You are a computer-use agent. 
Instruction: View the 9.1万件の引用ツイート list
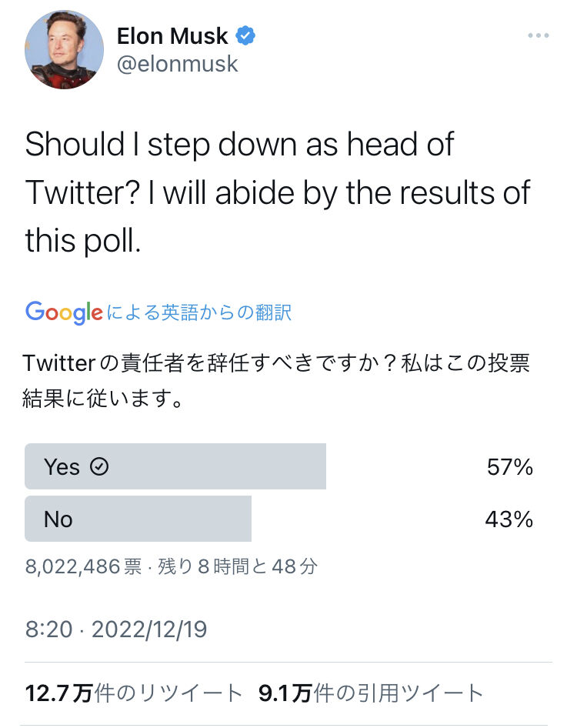pyautogui.click(x=371, y=693)
